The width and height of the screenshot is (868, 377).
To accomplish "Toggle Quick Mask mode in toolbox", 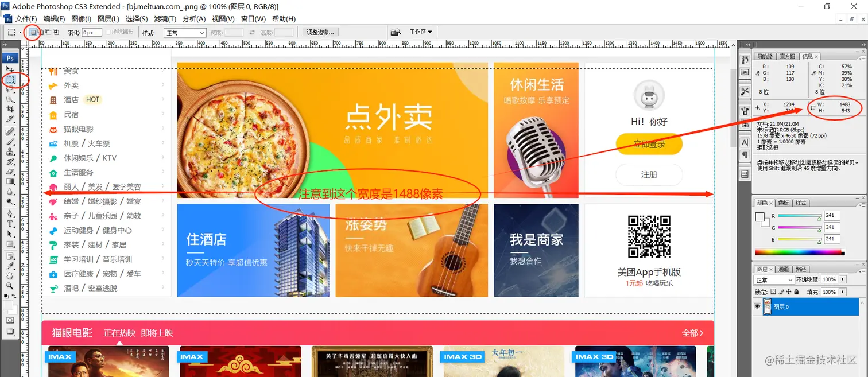I will [x=10, y=320].
